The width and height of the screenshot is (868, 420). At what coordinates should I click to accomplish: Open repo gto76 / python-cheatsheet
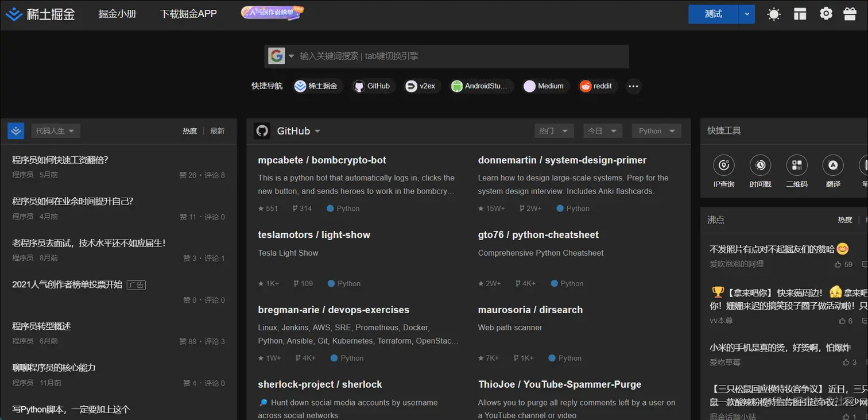(x=538, y=235)
